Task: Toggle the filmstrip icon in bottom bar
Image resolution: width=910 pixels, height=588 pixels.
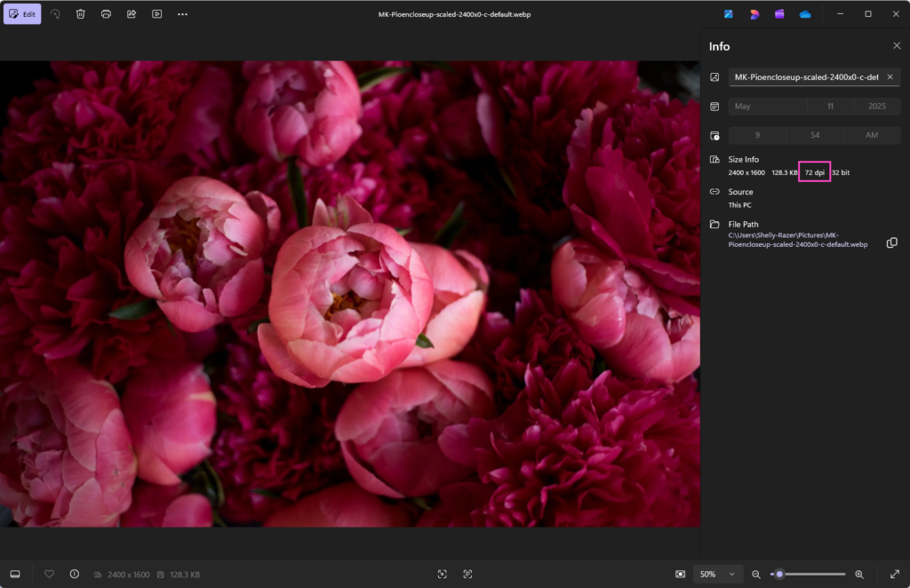Action: point(15,574)
